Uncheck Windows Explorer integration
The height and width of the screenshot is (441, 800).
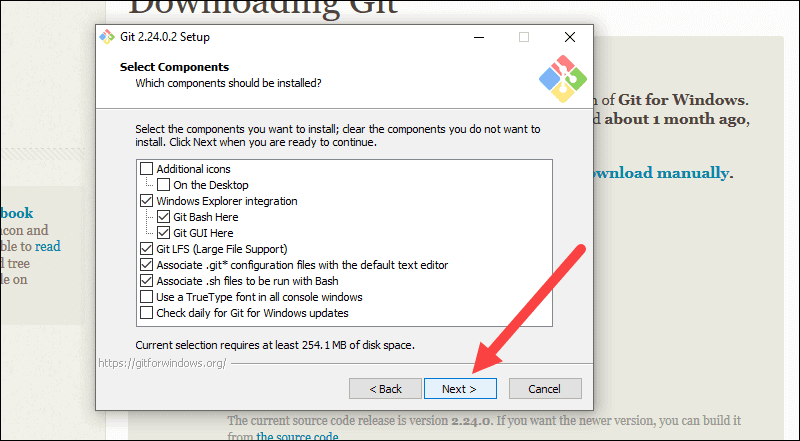tap(146, 201)
